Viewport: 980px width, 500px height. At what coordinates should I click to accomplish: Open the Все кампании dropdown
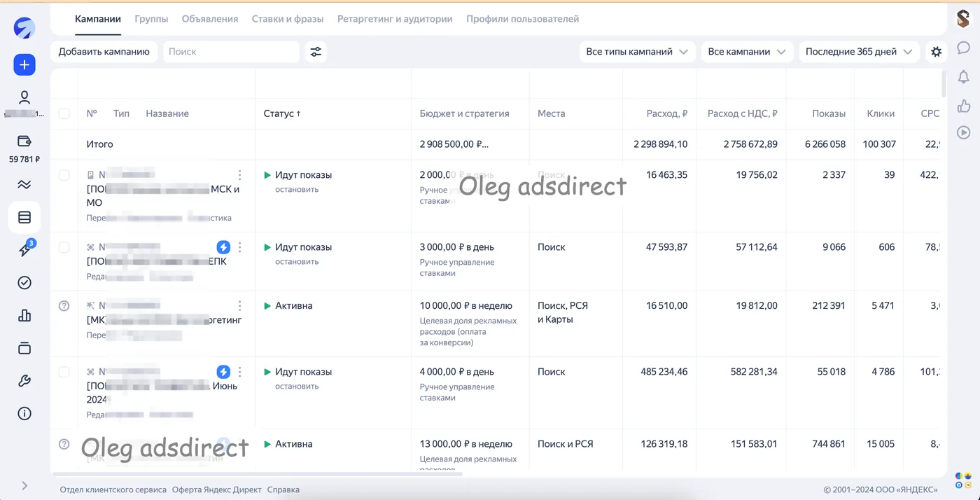(747, 51)
